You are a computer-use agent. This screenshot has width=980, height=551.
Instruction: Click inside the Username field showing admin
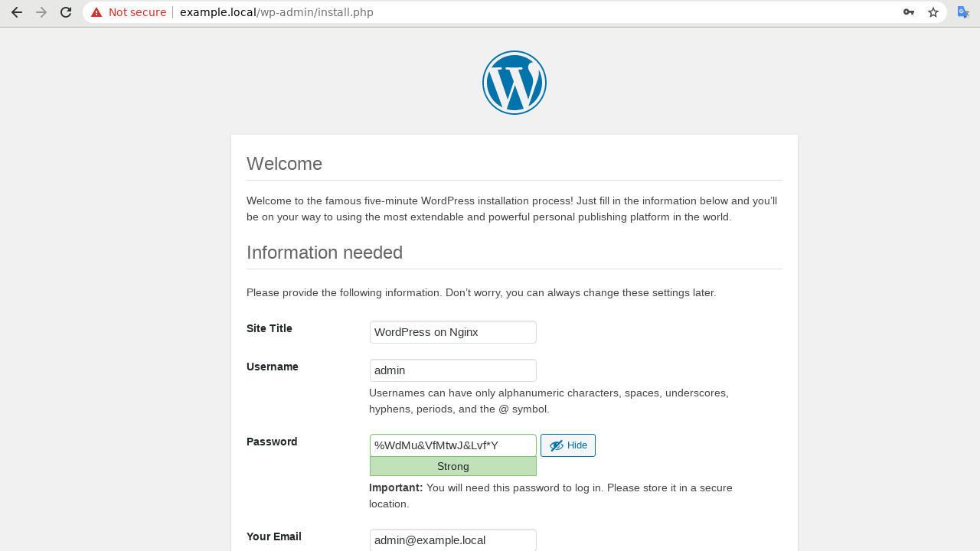pos(452,370)
